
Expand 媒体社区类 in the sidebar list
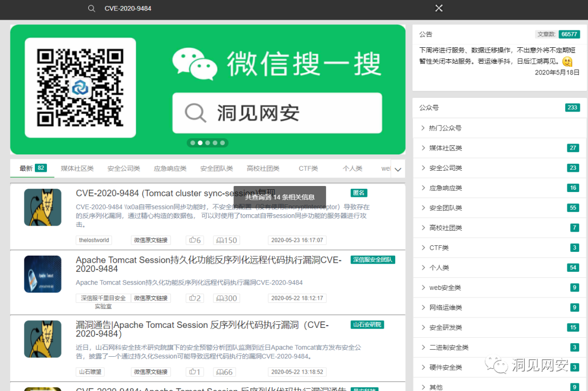click(499, 148)
